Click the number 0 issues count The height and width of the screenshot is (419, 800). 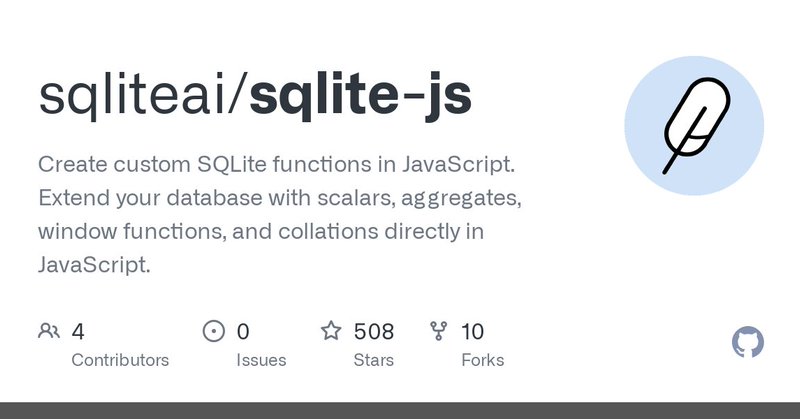(243, 332)
